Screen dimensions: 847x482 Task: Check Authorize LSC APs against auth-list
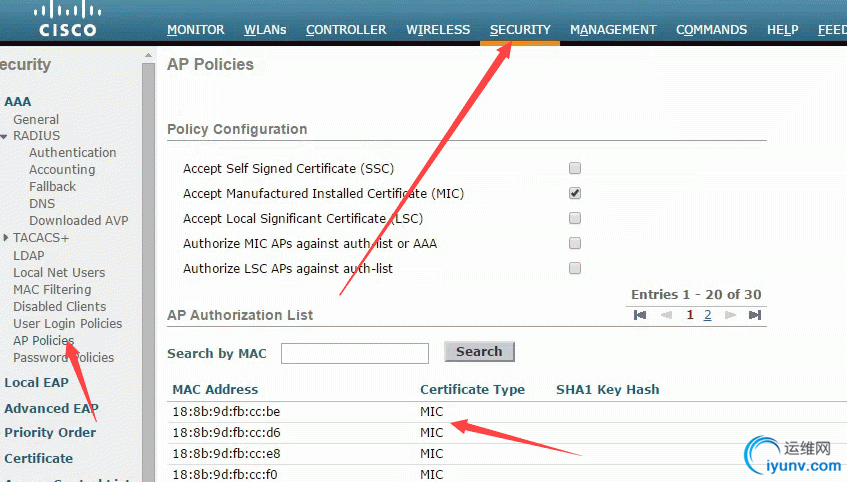coord(575,268)
